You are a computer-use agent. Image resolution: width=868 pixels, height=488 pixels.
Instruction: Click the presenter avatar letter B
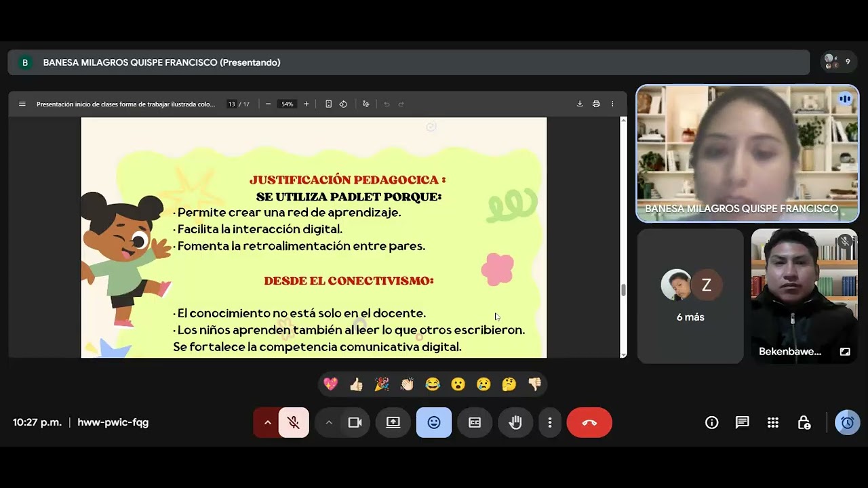tap(25, 62)
